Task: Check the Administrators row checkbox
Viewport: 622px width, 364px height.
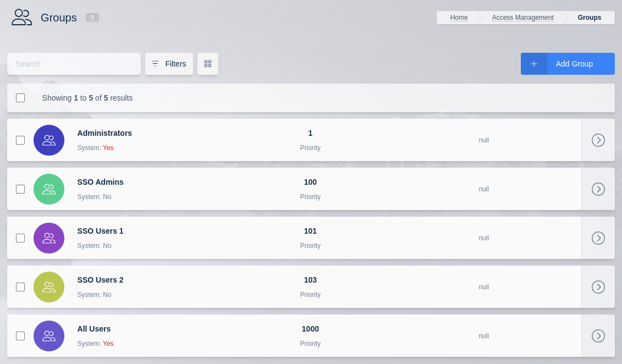Action: [20, 140]
